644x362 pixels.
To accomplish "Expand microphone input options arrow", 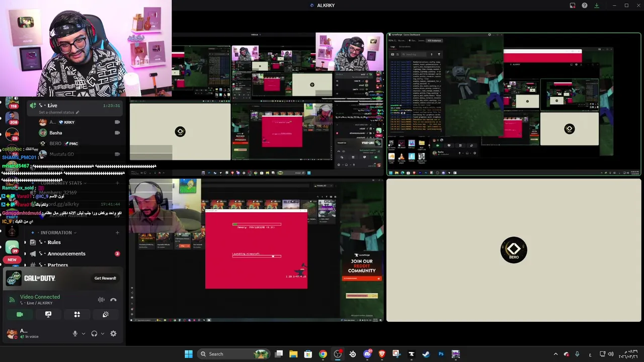I will [84, 333].
